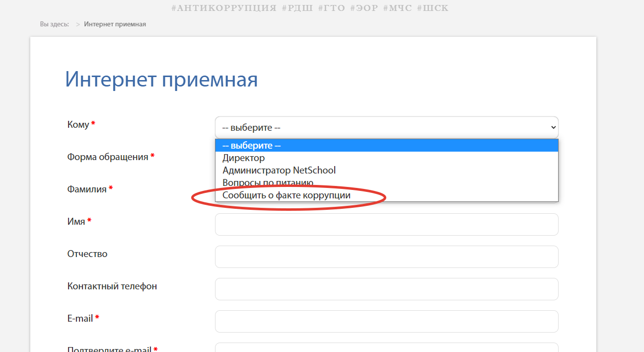Click the Фамилия field label

87,189
